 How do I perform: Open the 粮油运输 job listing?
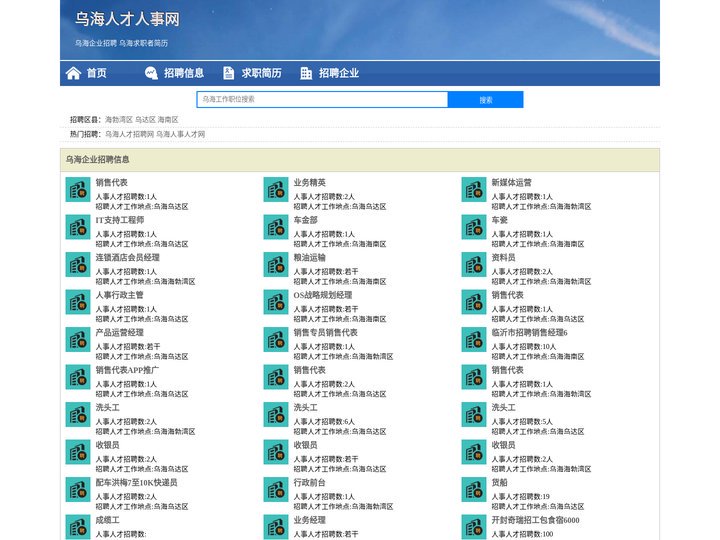pos(309,258)
